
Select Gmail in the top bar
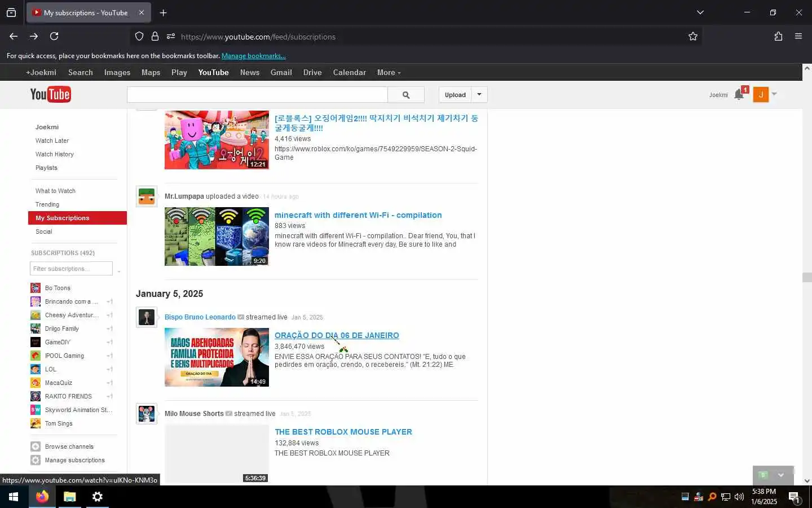click(x=281, y=72)
